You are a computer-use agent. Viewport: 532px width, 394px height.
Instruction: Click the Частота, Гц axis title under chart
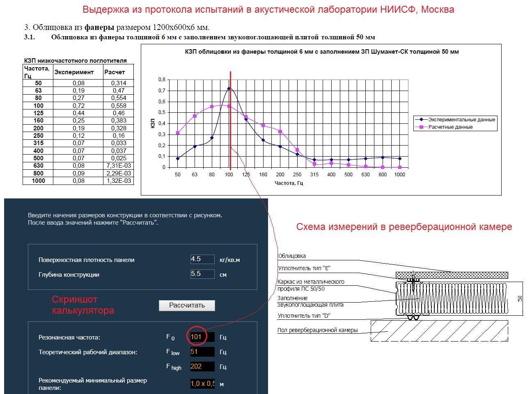289,183
